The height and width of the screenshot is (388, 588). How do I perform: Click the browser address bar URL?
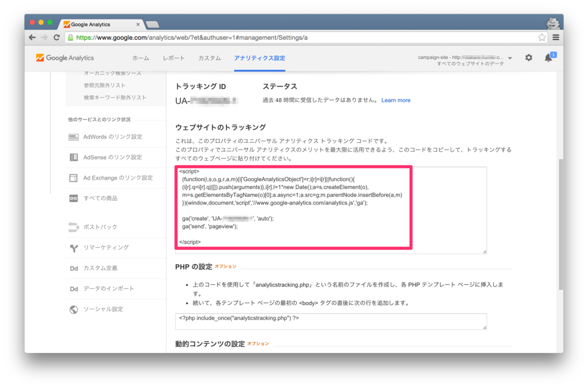[x=192, y=37]
